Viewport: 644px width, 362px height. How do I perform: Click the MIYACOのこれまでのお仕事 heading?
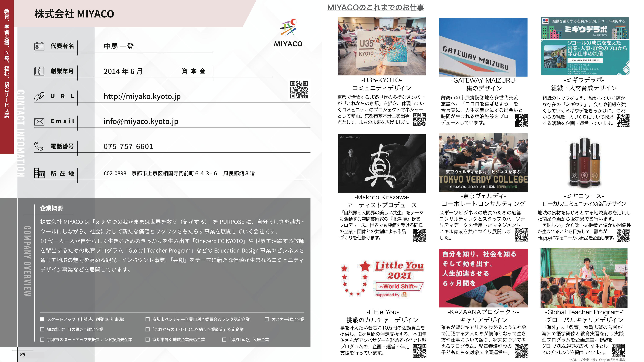[375, 7]
